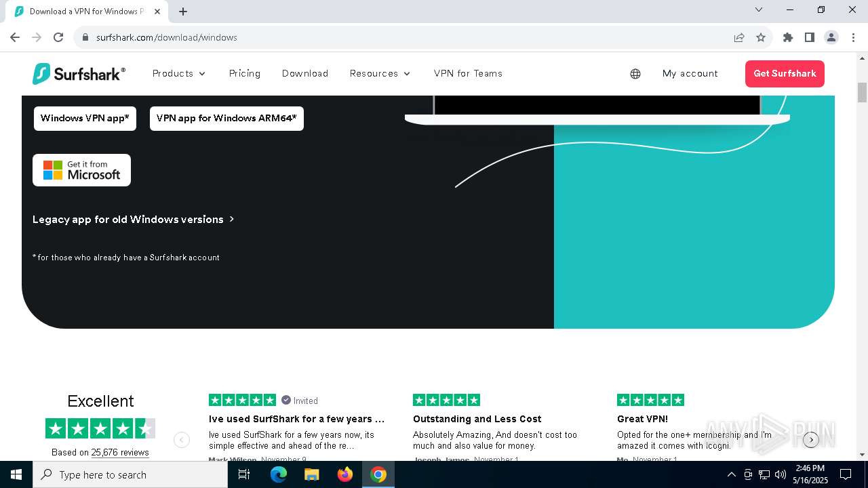
Task: Open a new browser tab
Action: tap(183, 12)
